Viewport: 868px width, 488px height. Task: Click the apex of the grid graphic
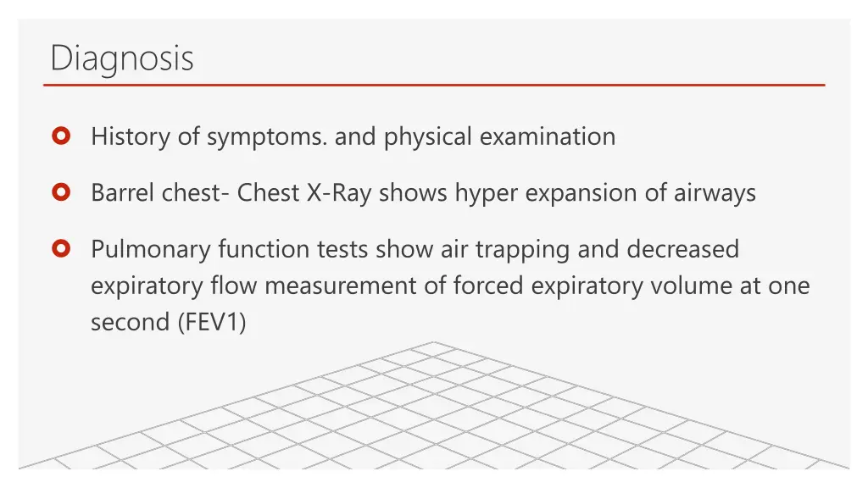433,343
